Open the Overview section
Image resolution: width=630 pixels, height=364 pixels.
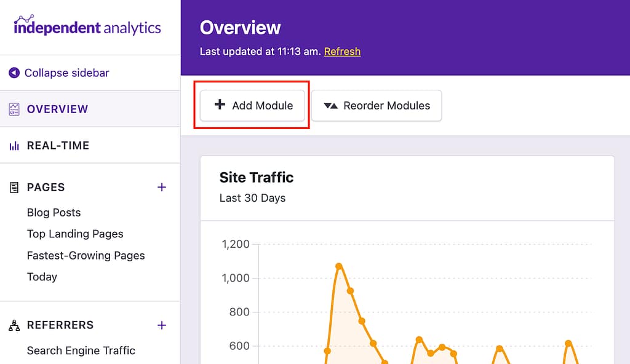(x=57, y=109)
